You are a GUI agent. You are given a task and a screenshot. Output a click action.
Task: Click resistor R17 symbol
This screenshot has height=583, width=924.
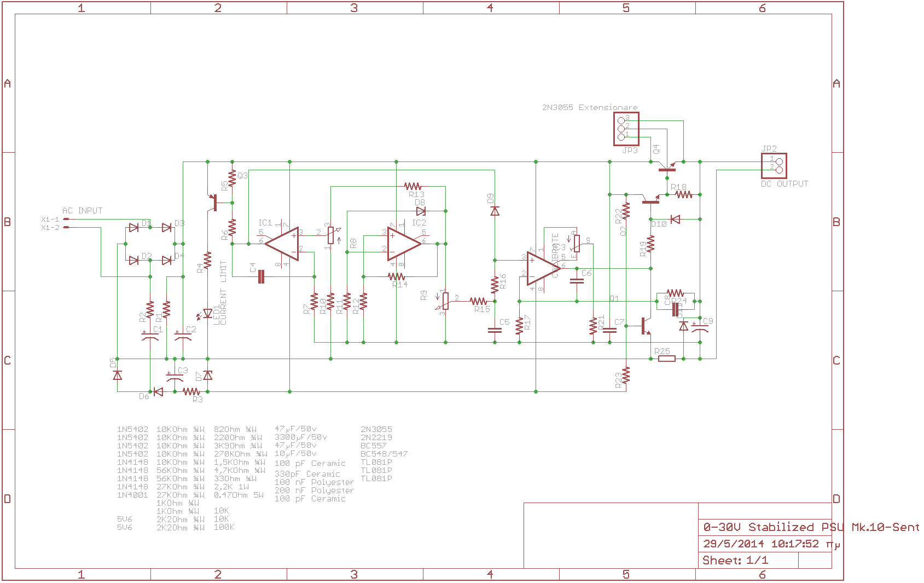[519, 326]
